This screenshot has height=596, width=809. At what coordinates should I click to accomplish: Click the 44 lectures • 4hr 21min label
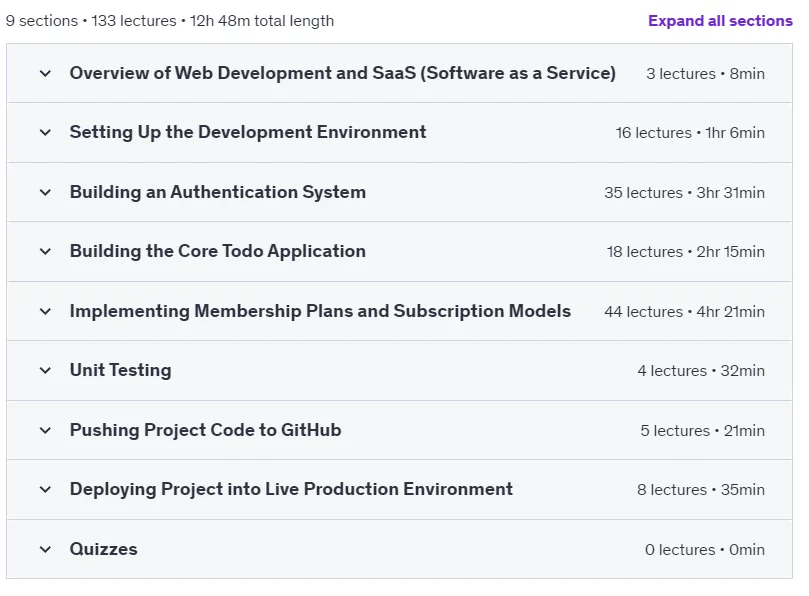pyautogui.click(x=685, y=312)
